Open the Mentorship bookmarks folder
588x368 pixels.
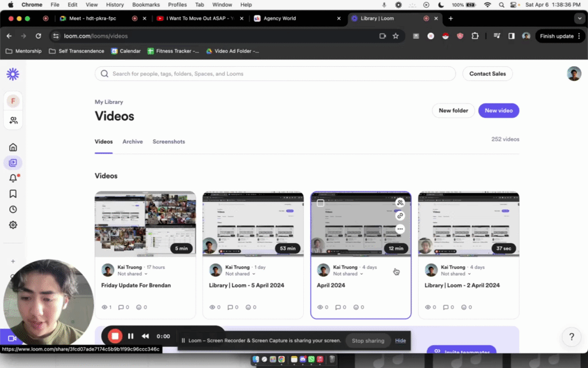24,51
